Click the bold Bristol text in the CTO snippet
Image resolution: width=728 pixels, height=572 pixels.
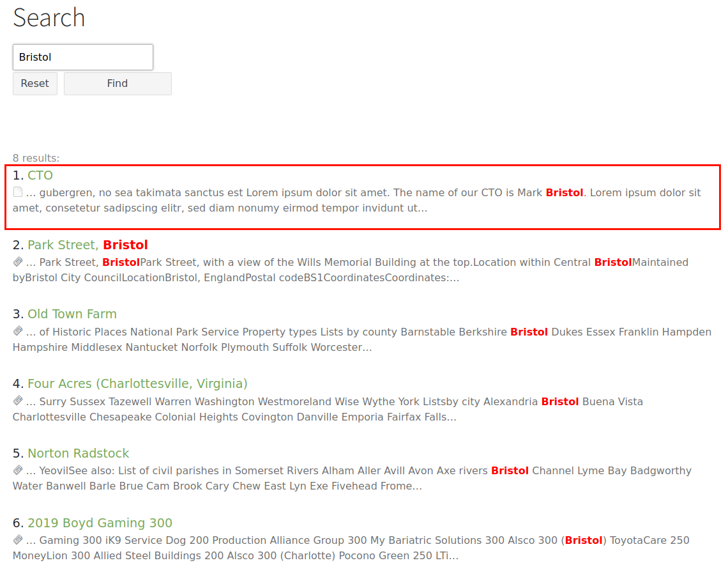click(565, 192)
